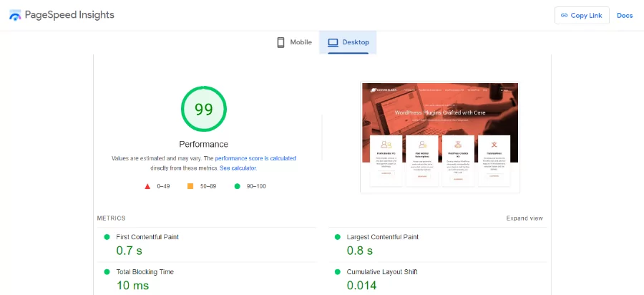The height and width of the screenshot is (295, 644).
Task: Click the PageSpeed Insights logo icon
Action: coord(15,15)
